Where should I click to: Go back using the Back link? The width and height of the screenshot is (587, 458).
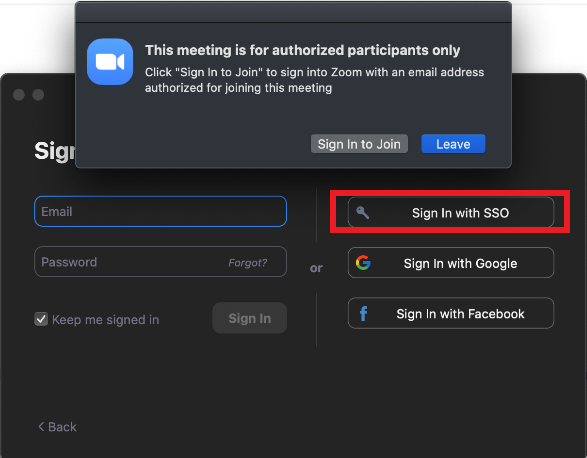tap(57, 427)
